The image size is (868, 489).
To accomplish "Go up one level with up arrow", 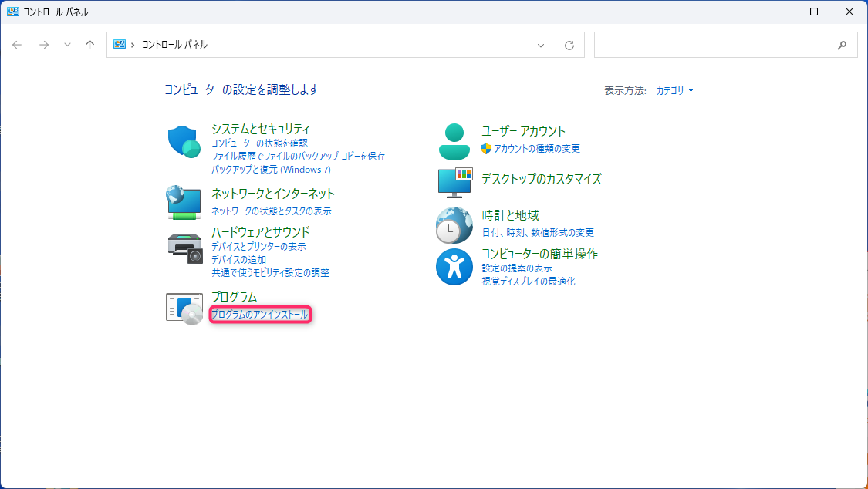I will (90, 45).
